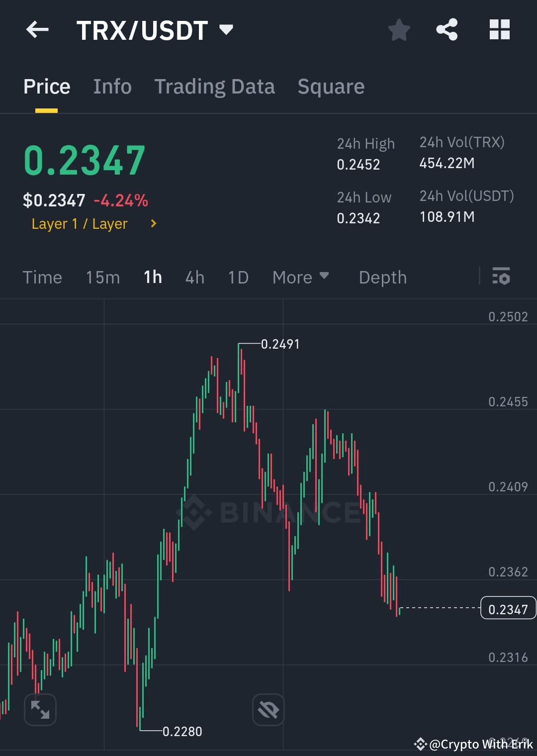Open the Square tab

point(330,86)
